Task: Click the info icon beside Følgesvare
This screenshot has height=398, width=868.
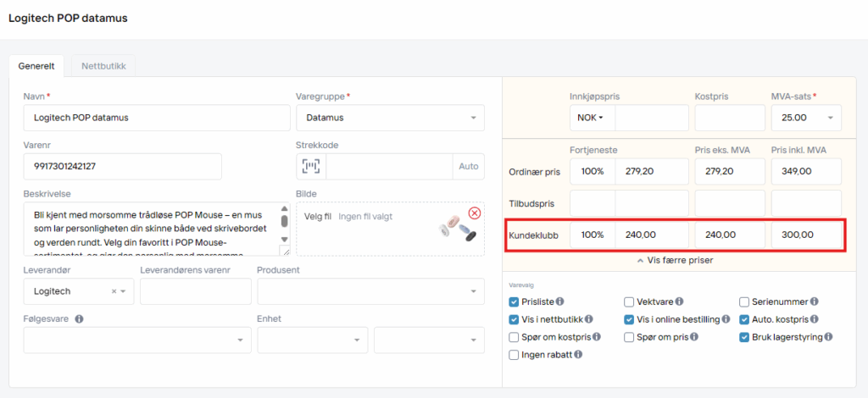Action: [79, 319]
